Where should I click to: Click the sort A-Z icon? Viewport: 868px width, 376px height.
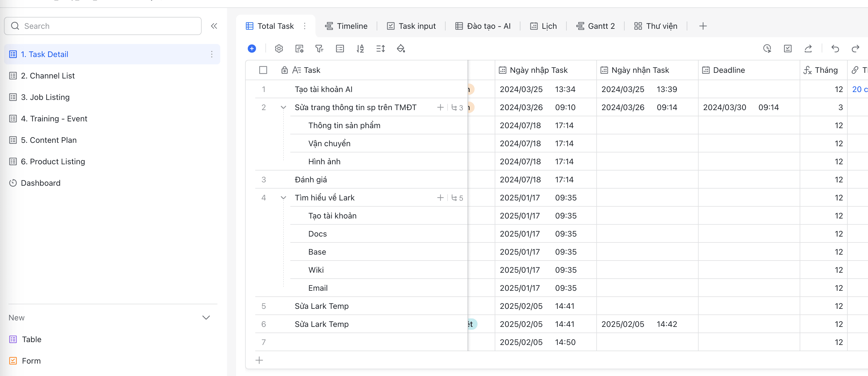point(360,49)
